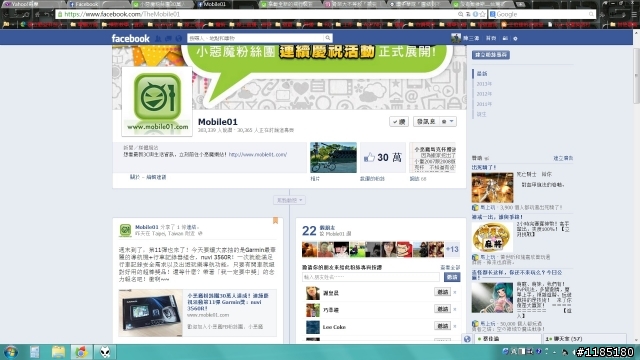Click globe icon beside chat bar
The image size is (640, 360).
pos(467,339)
